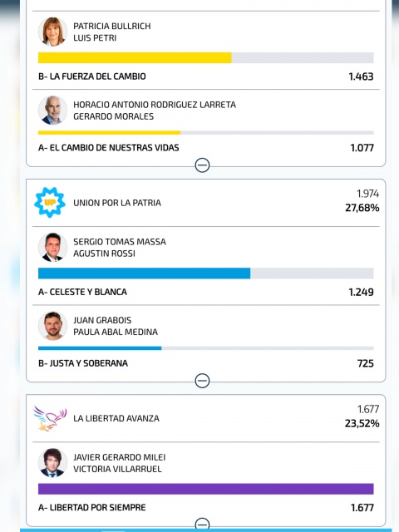Image resolution: width=399 pixels, height=532 pixels.
Task: Open the Union por la Patria header
Action: point(205,203)
